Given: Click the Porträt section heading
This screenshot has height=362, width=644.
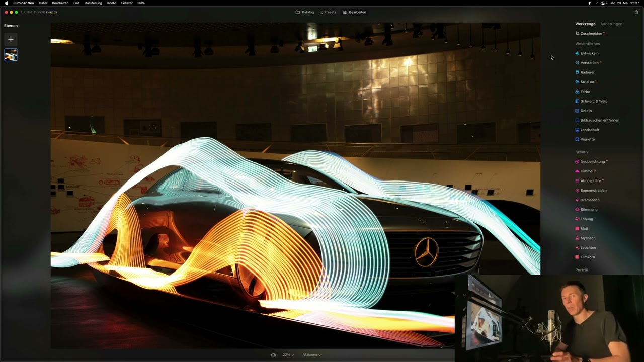Looking at the screenshot, I should (x=582, y=270).
